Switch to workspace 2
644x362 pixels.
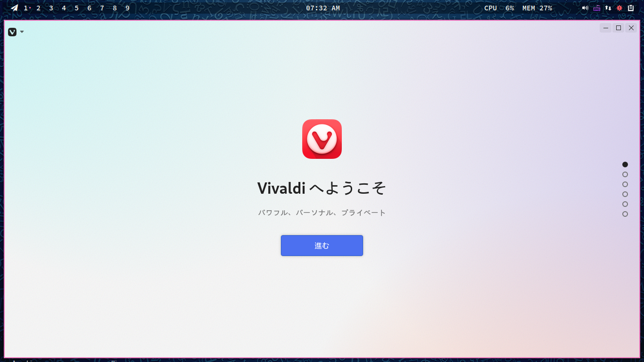(39, 8)
